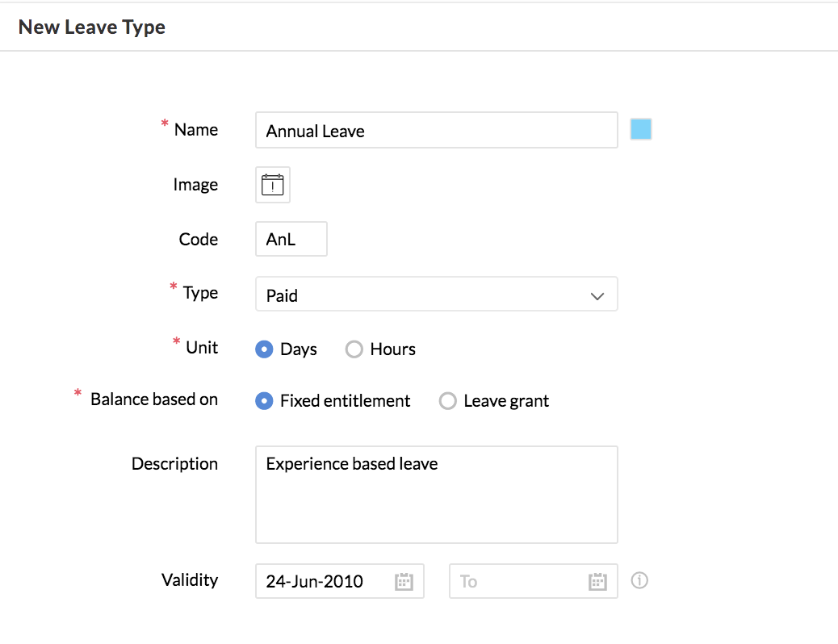Click the Description label text
838x644 pixels.
tap(174, 464)
